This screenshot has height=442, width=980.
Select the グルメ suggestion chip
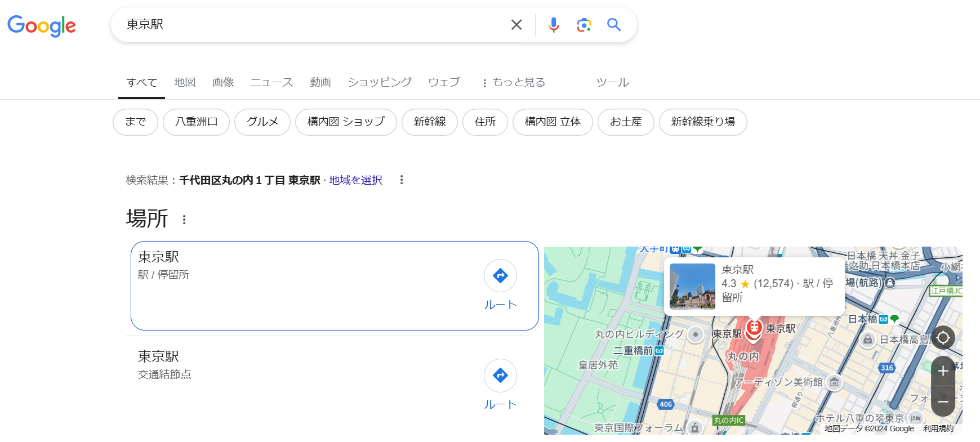point(262,122)
